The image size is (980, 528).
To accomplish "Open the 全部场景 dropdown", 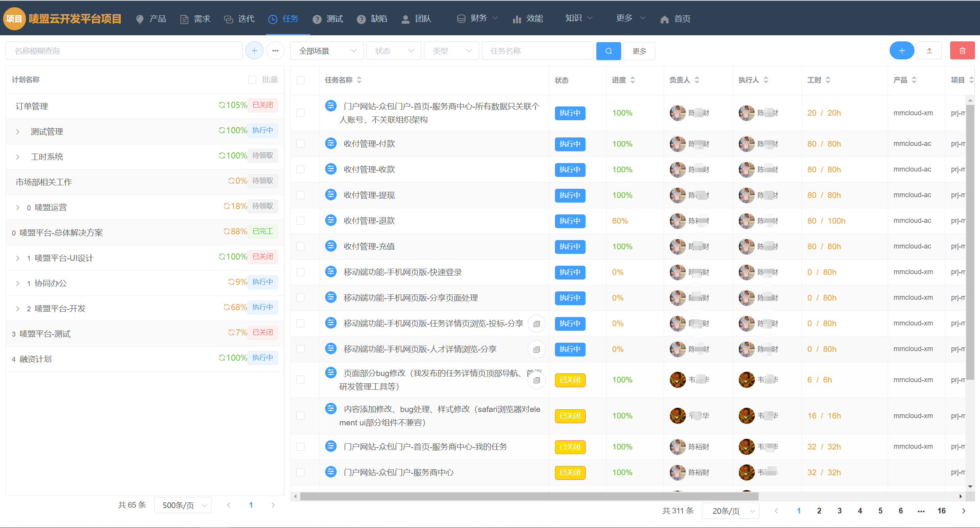I will [x=327, y=51].
